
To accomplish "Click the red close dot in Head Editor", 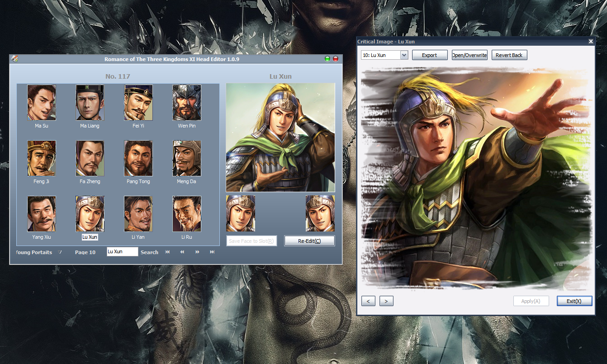I will 336,59.
